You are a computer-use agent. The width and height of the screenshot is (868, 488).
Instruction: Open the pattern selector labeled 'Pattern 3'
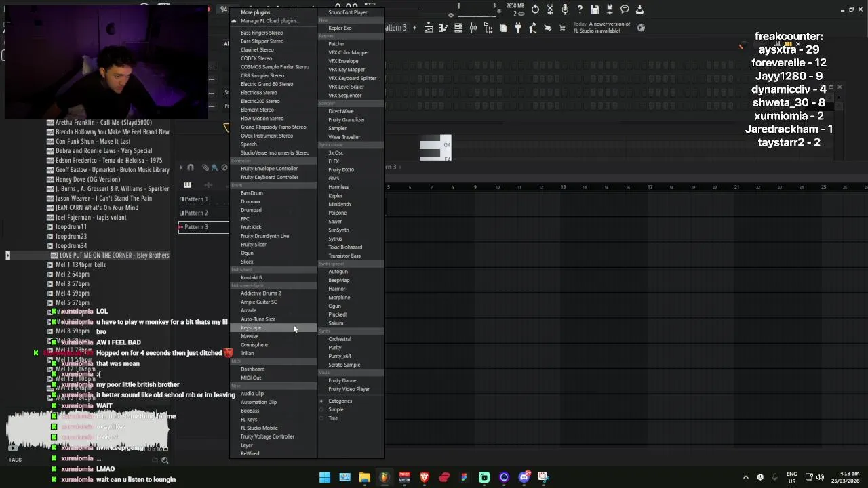coord(396,28)
